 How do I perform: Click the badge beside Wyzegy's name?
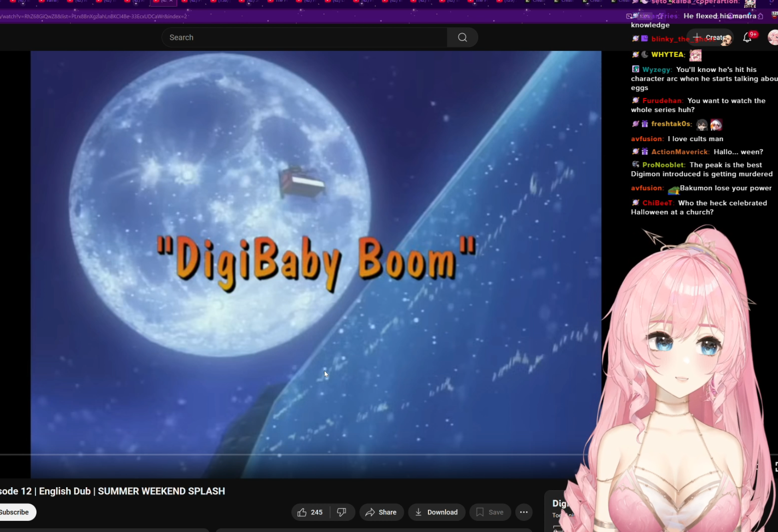635,69
